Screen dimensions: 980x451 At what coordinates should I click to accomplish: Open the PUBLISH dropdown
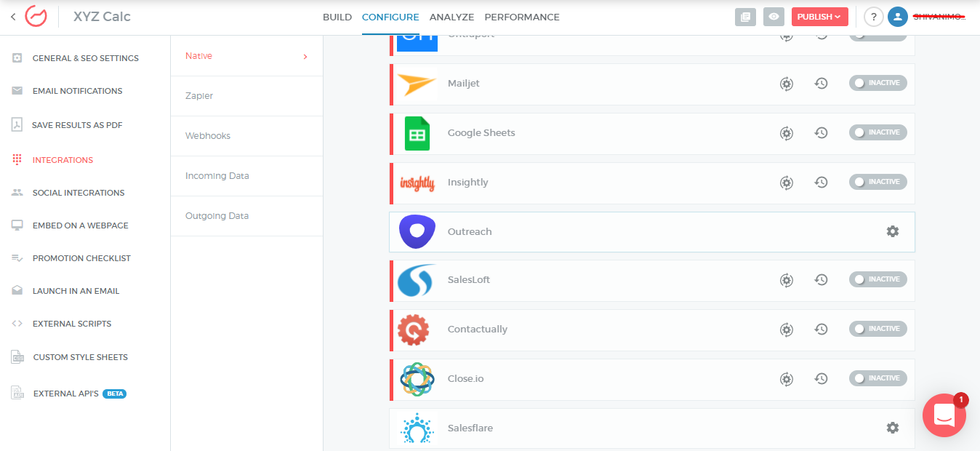click(819, 17)
